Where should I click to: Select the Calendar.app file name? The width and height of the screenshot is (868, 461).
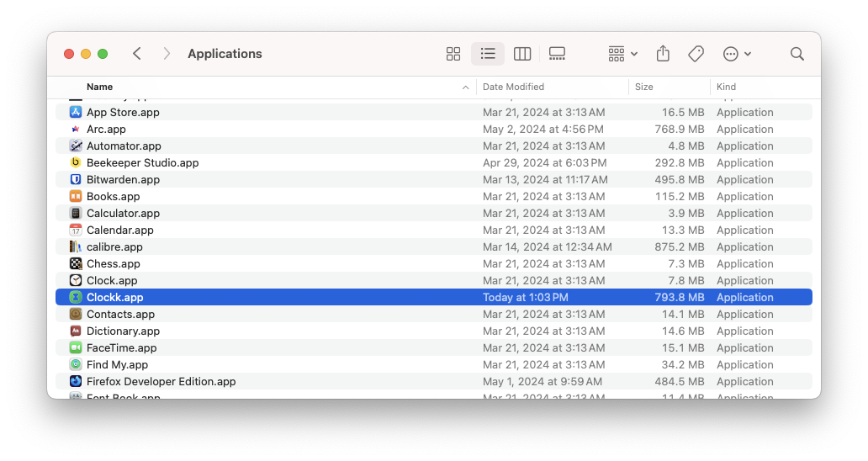coord(120,231)
